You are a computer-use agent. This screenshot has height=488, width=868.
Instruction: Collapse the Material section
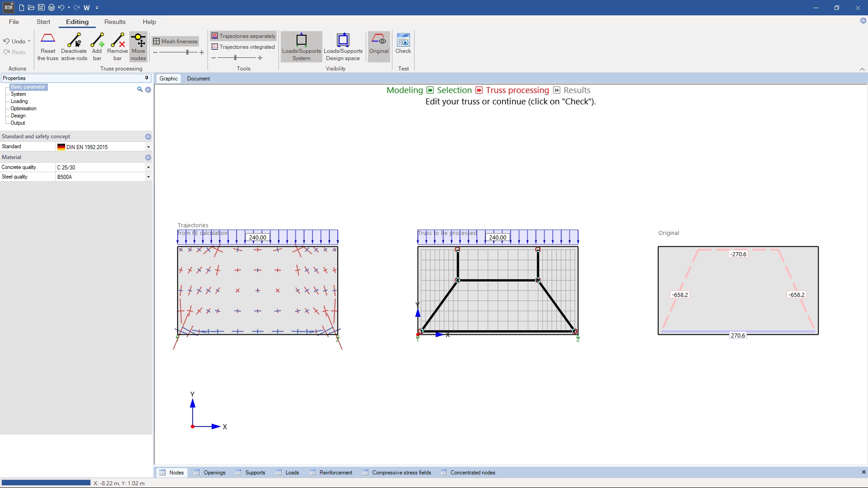click(148, 157)
